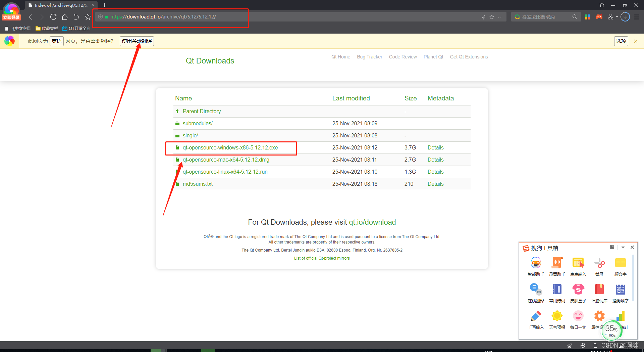The width and height of the screenshot is (644, 352).
Task: Click 使用谷歌翻译 button
Action: [x=137, y=41]
